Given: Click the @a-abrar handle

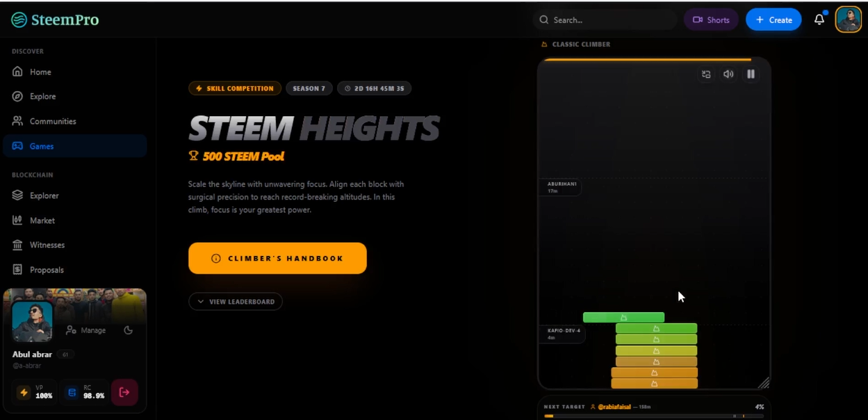Looking at the screenshot, I should click(x=26, y=366).
